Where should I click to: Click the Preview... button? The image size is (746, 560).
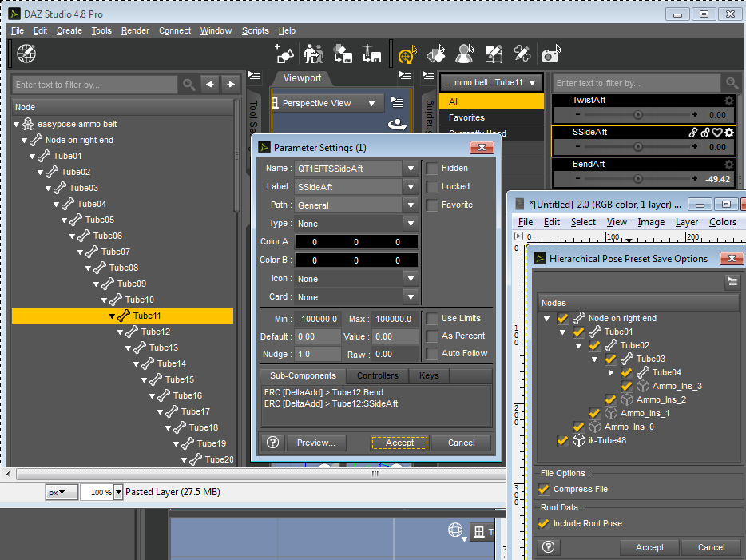(316, 443)
